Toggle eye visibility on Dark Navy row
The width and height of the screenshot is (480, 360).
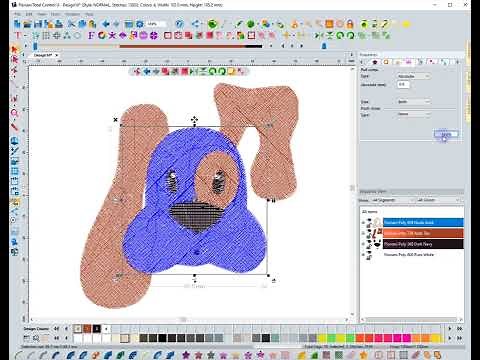pyautogui.click(x=369, y=242)
